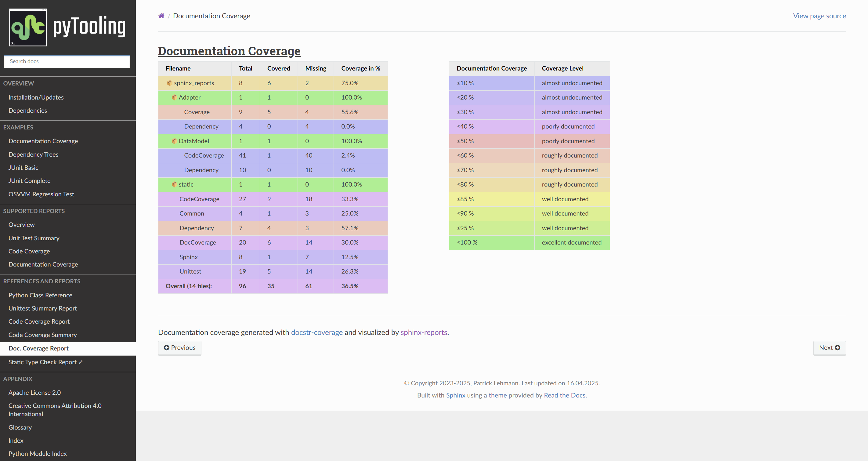Follow the docstr-coverage link

pyautogui.click(x=317, y=332)
